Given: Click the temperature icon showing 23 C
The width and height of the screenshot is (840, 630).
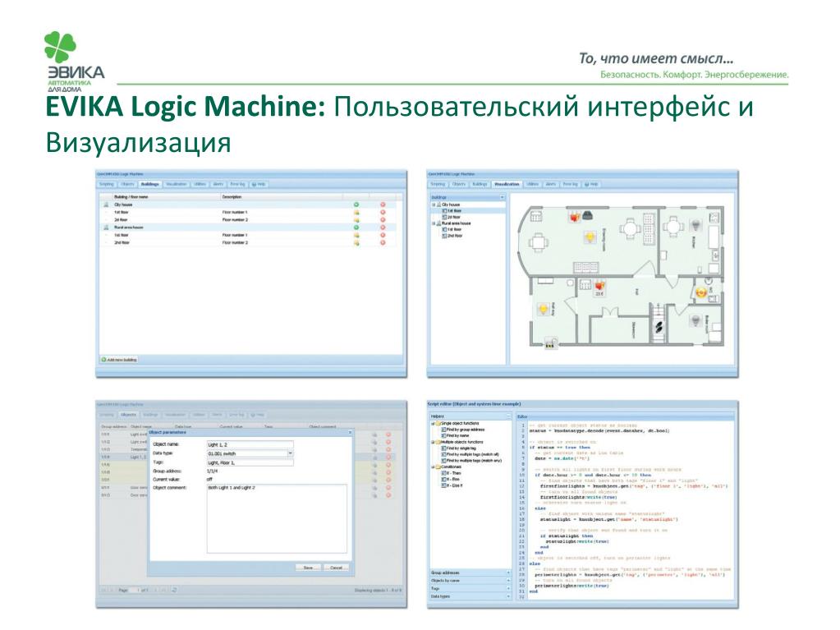Looking at the screenshot, I should click(x=599, y=288).
